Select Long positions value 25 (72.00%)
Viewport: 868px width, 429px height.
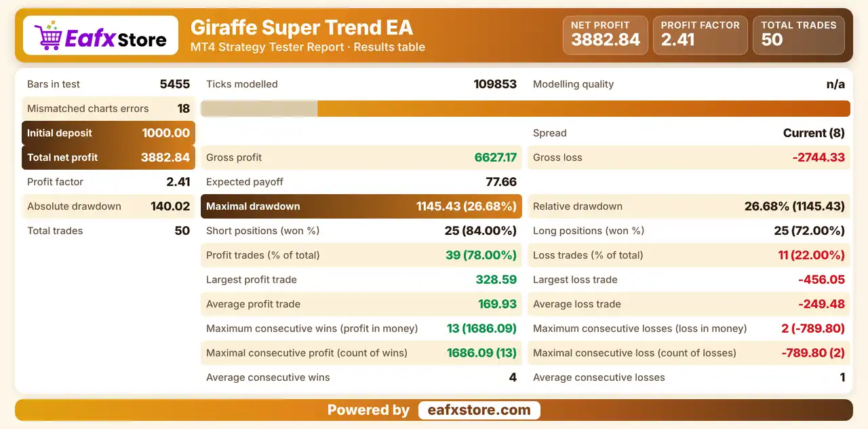[x=810, y=231]
